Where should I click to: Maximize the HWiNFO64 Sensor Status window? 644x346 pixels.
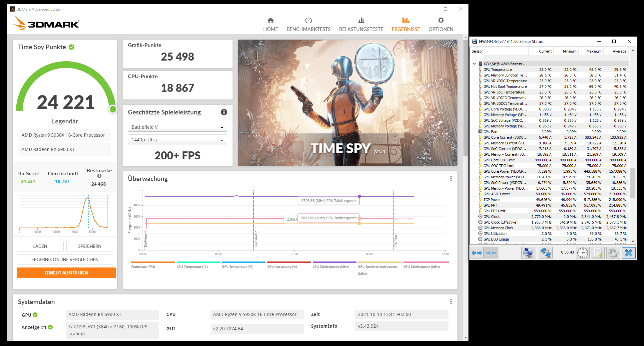tap(614, 41)
